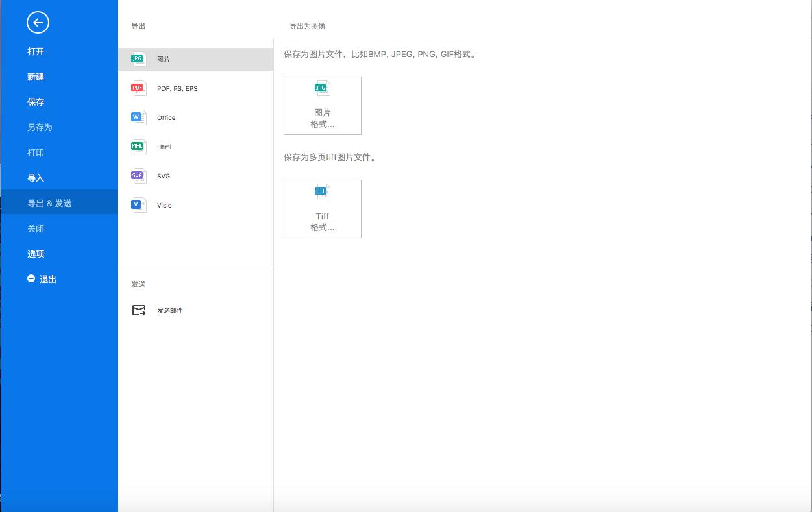Image resolution: width=812 pixels, height=512 pixels.
Task: Select the JPG 图片 export icon
Action: [x=138, y=59]
